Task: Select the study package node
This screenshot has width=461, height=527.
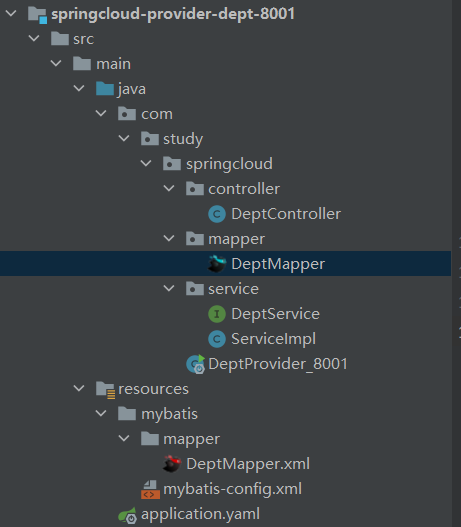Action: [183, 139]
